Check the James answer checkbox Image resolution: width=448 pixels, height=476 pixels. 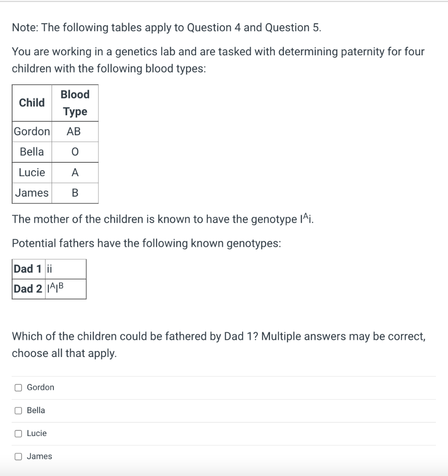point(17,456)
